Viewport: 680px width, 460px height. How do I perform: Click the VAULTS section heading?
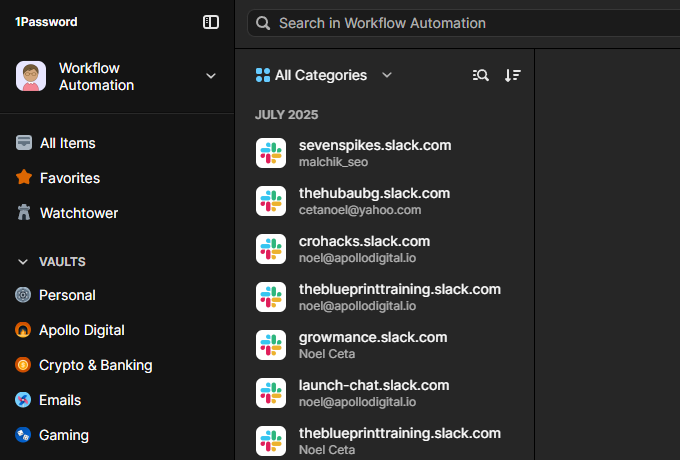tap(62, 262)
